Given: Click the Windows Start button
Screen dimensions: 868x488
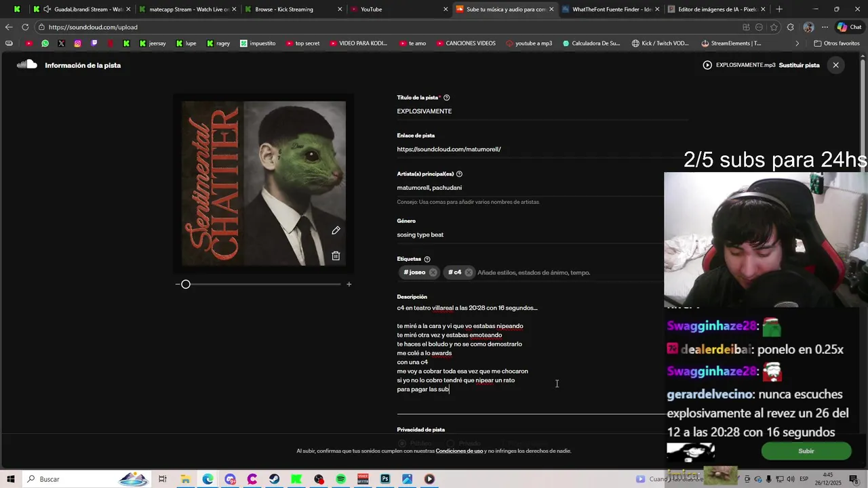Looking at the screenshot, I should [11, 479].
